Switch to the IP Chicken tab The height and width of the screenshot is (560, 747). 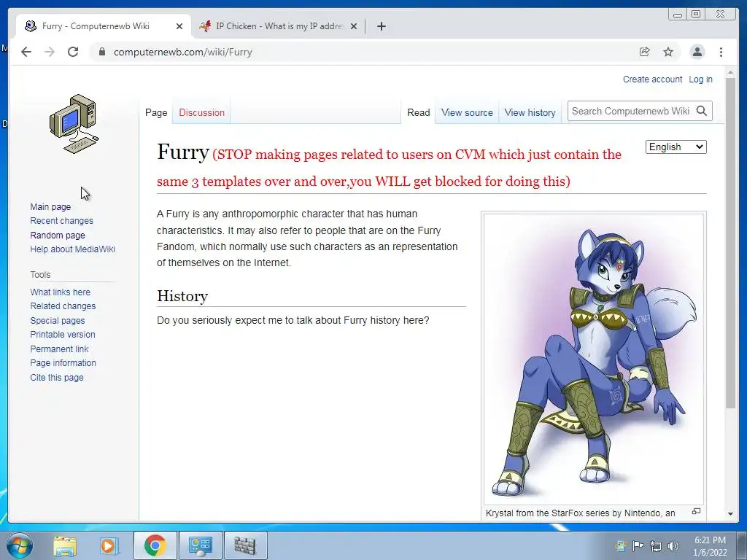(278, 26)
